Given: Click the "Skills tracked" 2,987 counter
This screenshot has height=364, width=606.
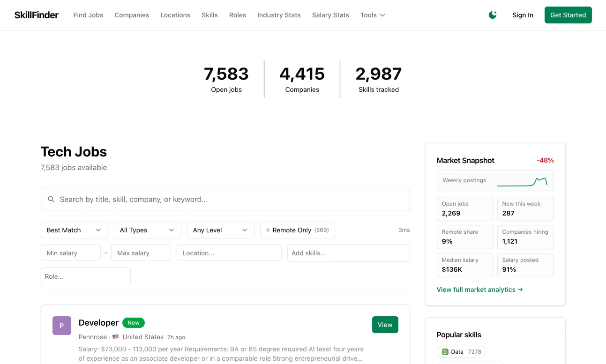Looking at the screenshot, I should [x=379, y=79].
